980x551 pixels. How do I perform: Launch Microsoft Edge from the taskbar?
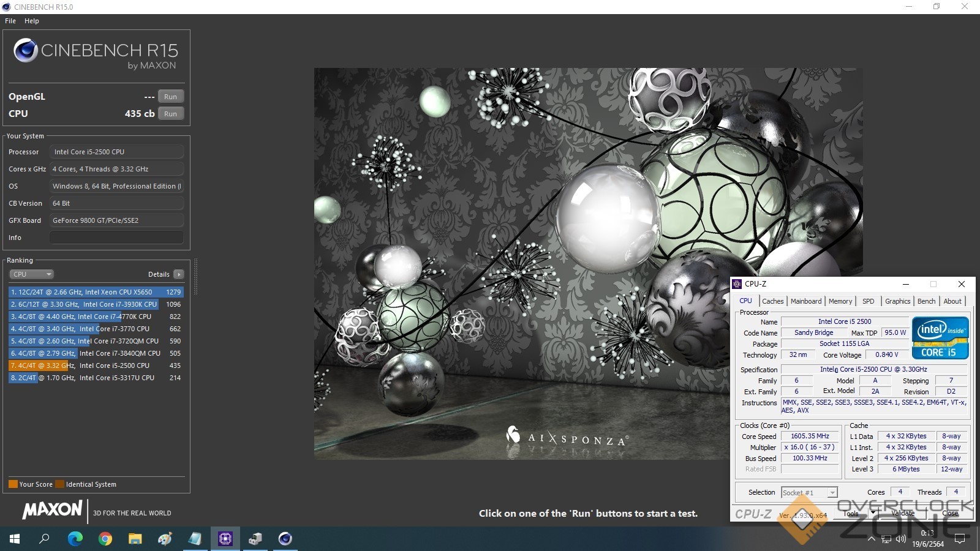(x=75, y=539)
